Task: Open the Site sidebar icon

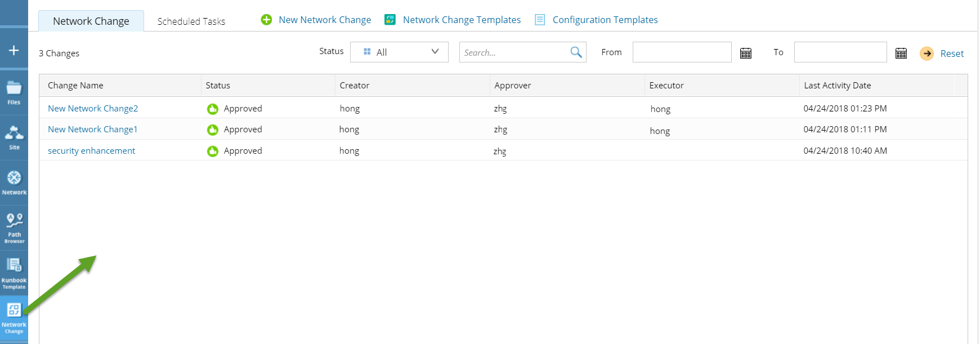Action: tap(14, 137)
